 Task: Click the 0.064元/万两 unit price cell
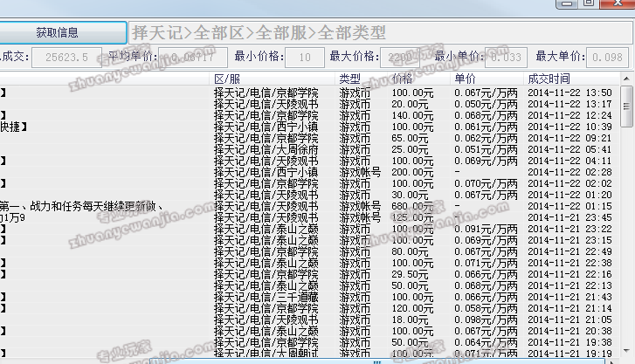(486, 342)
